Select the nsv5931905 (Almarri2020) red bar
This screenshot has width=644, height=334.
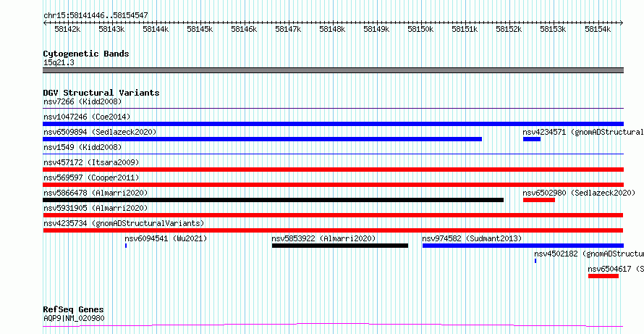(333, 215)
